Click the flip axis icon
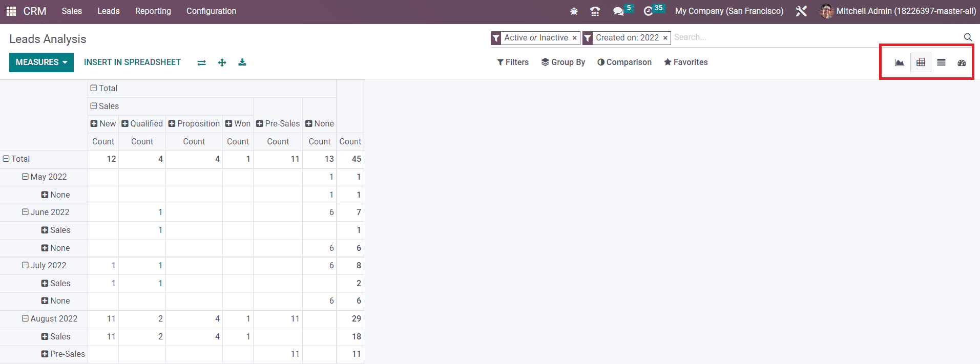 [x=201, y=62]
